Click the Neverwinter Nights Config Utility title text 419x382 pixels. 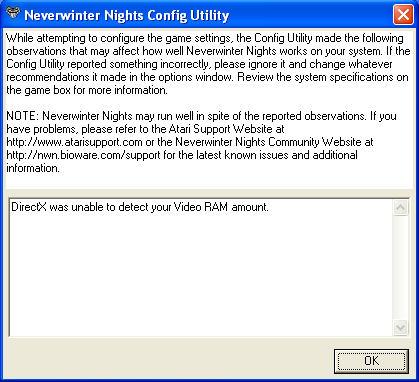pyautogui.click(x=127, y=15)
